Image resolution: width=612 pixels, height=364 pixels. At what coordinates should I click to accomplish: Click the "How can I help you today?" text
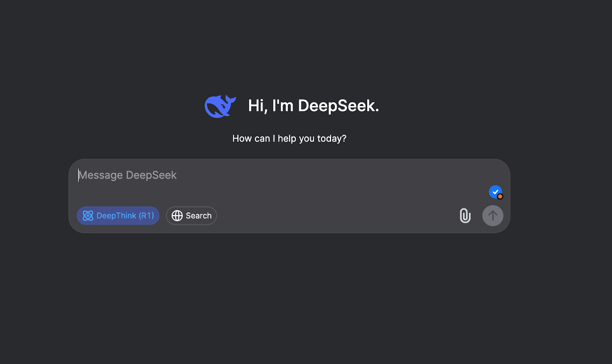(289, 138)
